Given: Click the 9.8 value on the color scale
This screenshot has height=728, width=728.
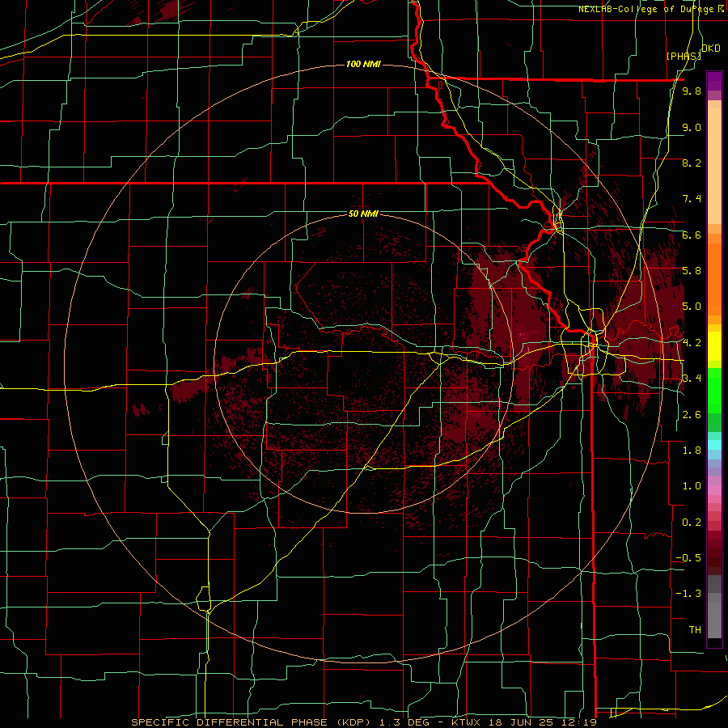Looking at the screenshot, I should [692, 91].
